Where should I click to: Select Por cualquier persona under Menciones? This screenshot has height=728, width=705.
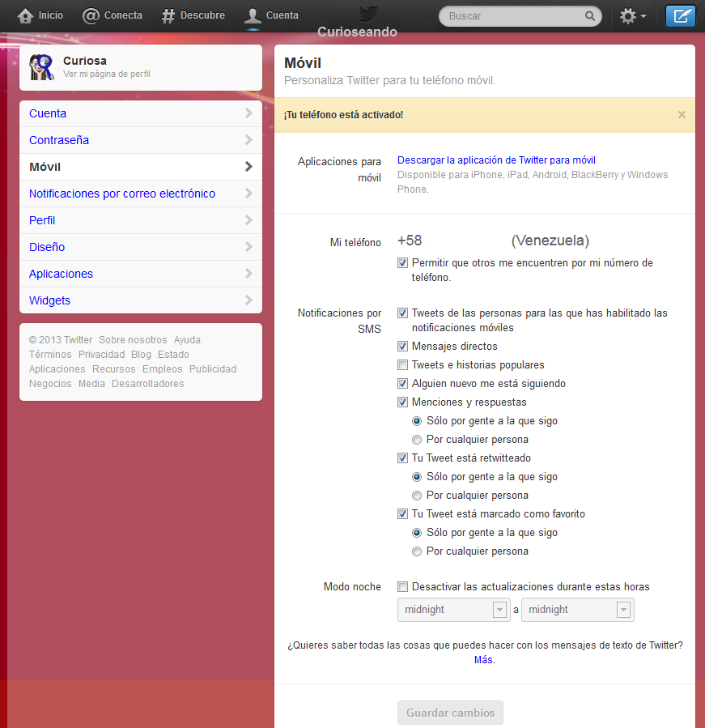coord(417,440)
